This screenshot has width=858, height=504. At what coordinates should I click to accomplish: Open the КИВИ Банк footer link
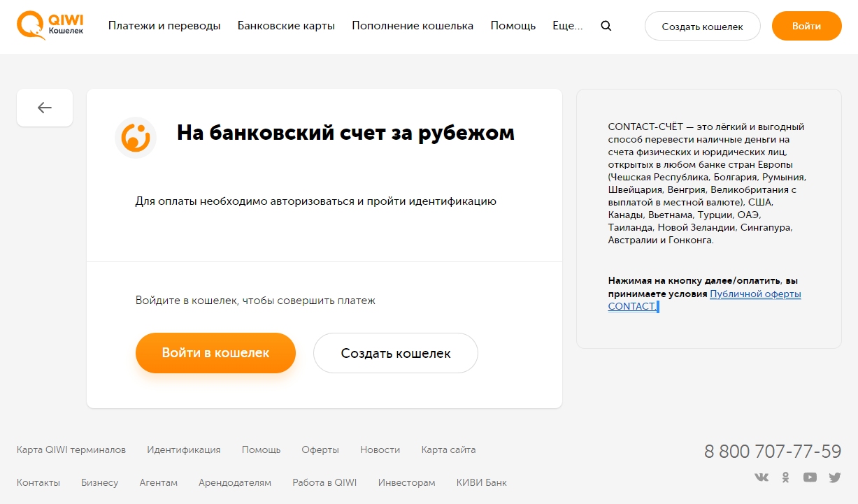point(482,482)
